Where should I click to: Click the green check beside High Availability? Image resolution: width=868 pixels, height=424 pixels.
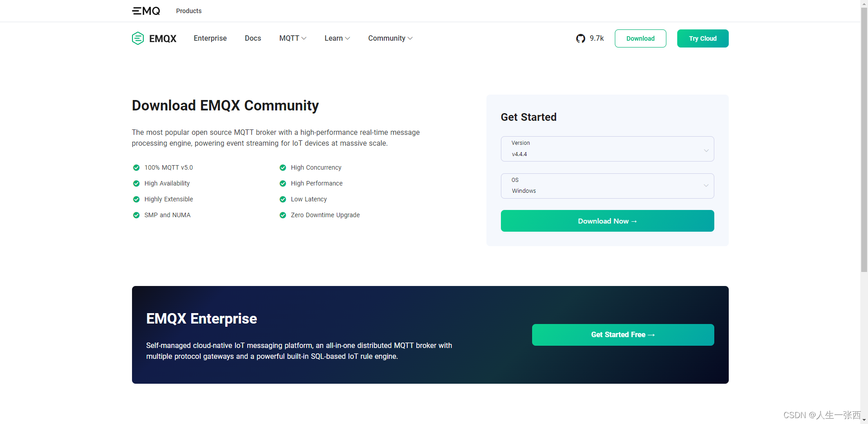click(x=136, y=183)
